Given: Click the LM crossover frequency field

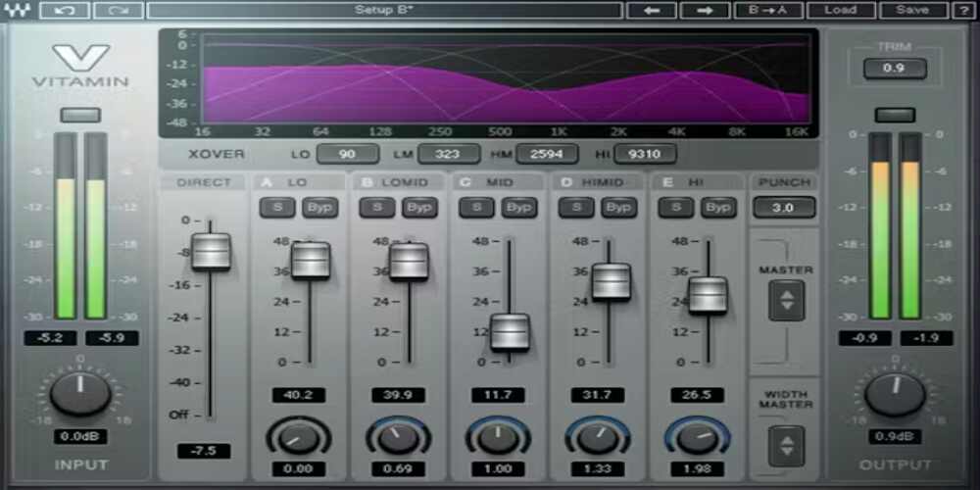Looking at the screenshot, I should point(449,154).
